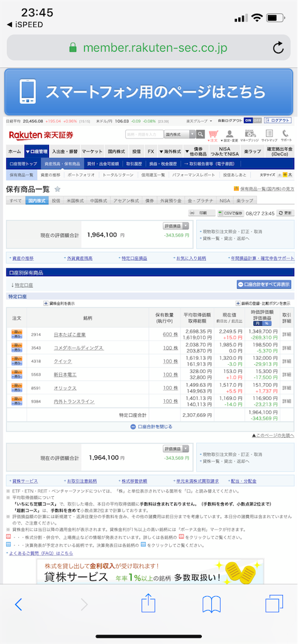Screen dimensions: 298x644
Task: Open サポート phone icon
Action: pyautogui.click(x=286, y=136)
